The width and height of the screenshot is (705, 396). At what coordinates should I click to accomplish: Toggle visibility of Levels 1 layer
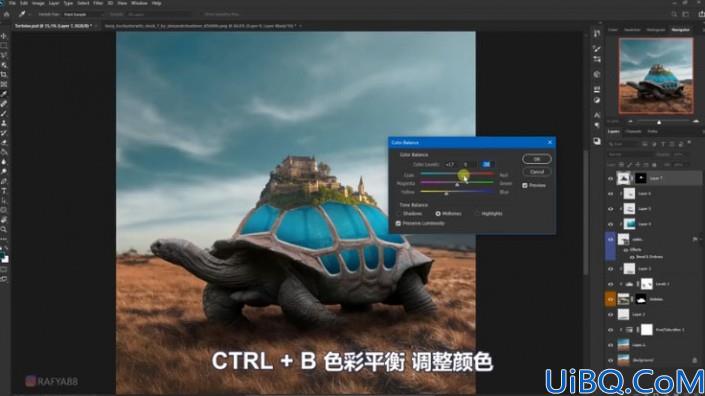coord(610,284)
